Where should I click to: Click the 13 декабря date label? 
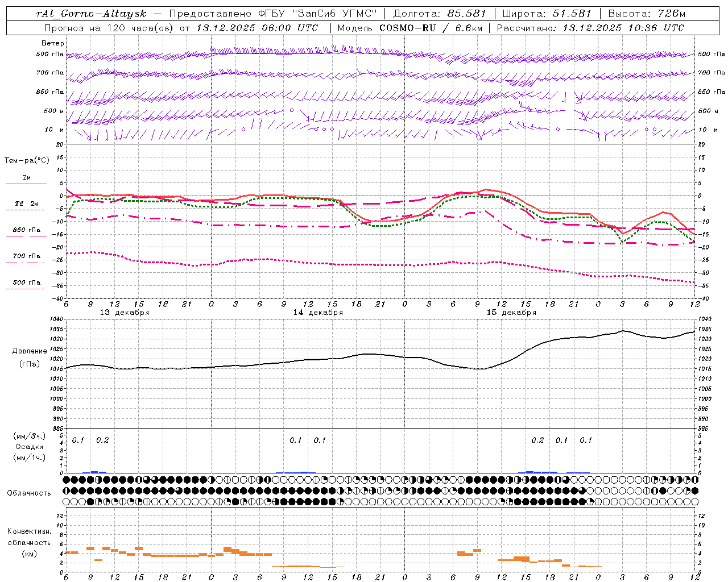(x=125, y=313)
